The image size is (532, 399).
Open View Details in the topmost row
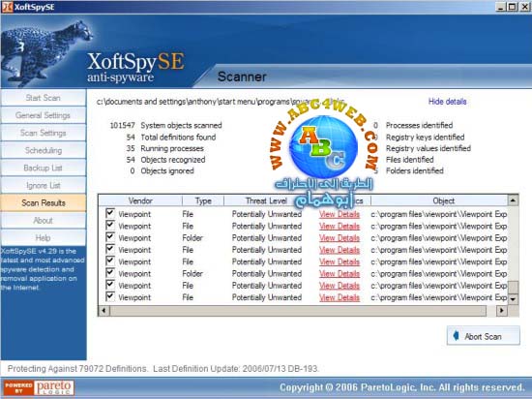pyautogui.click(x=340, y=214)
